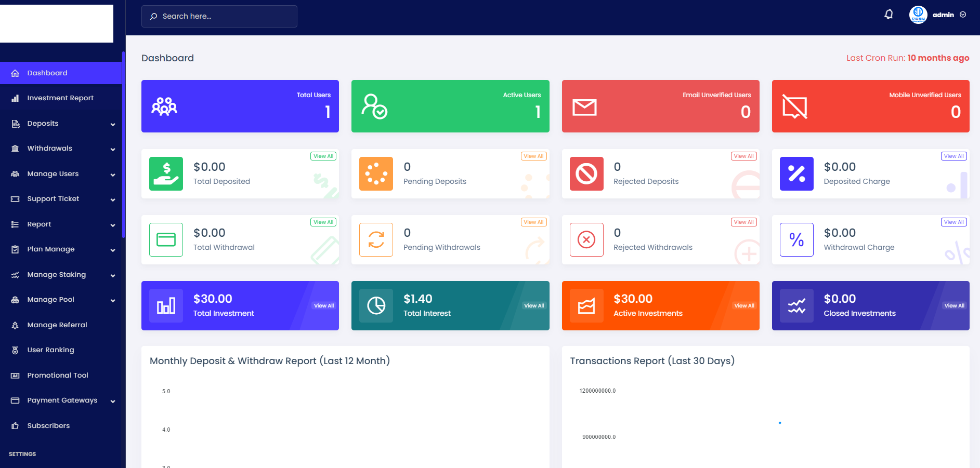
Task: View all on Total Investment card
Action: (324, 306)
